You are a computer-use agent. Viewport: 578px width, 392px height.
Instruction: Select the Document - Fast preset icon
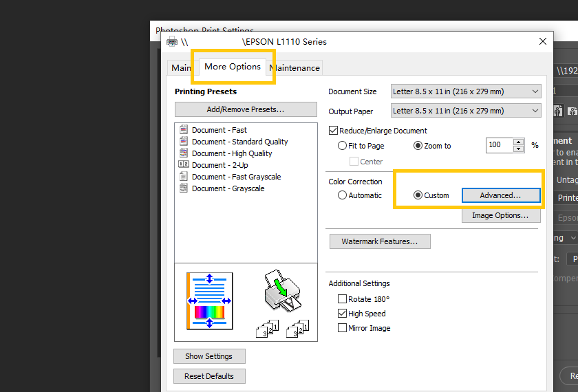click(x=184, y=130)
